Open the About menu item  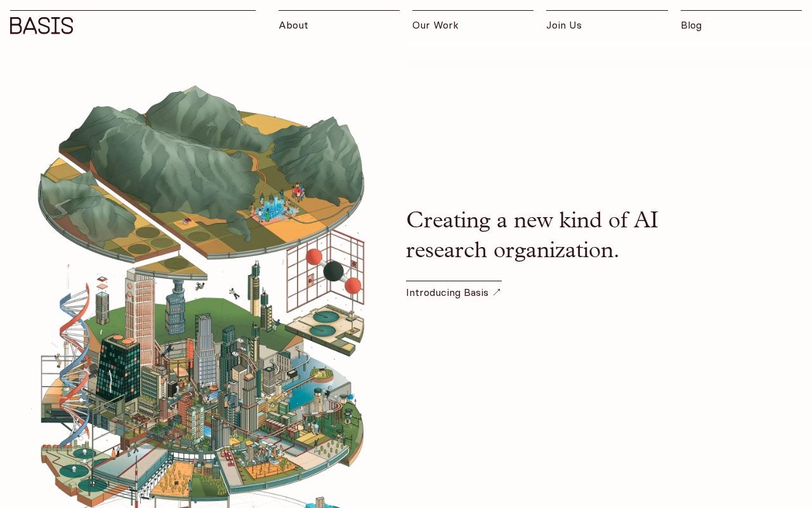click(x=293, y=25)
